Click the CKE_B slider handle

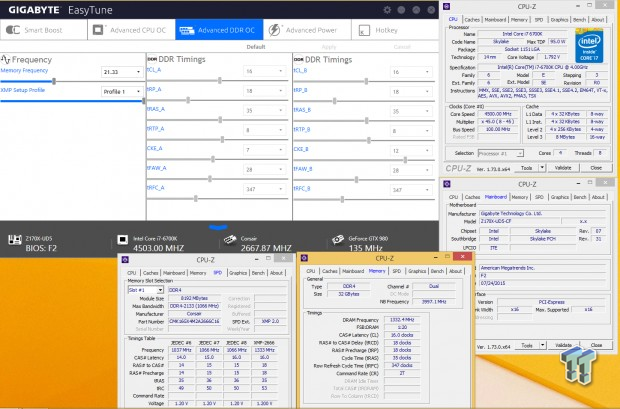point(405,160)
